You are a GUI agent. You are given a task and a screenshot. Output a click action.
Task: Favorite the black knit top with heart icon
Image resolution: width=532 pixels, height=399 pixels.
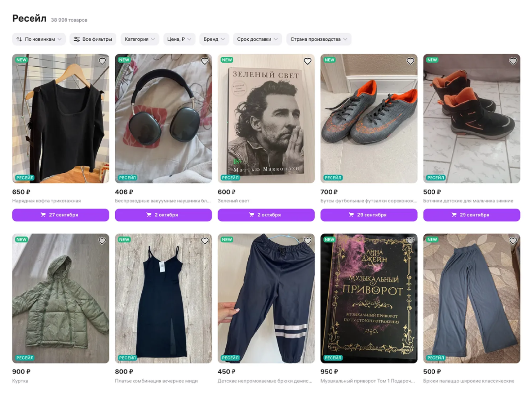(x=102, y=61)
